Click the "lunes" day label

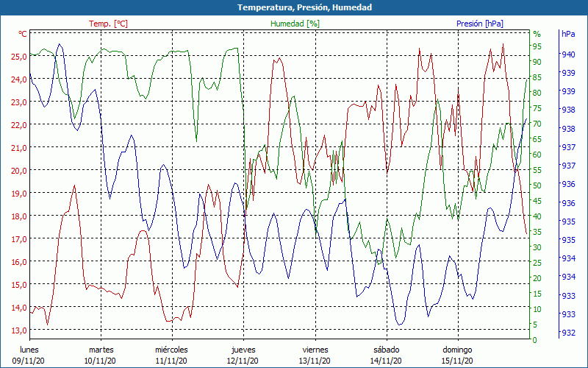pyautogui.click(x=29, y=350)
